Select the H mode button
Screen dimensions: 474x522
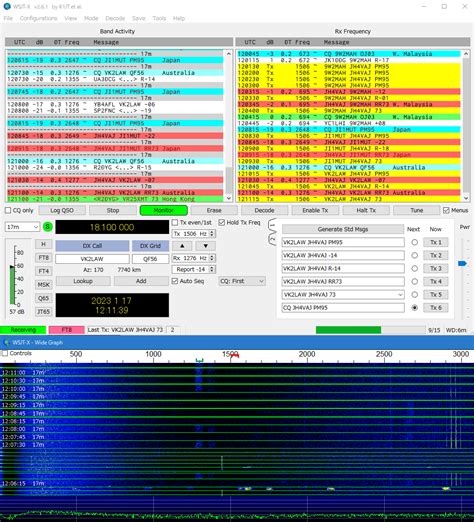pos(43,244)
